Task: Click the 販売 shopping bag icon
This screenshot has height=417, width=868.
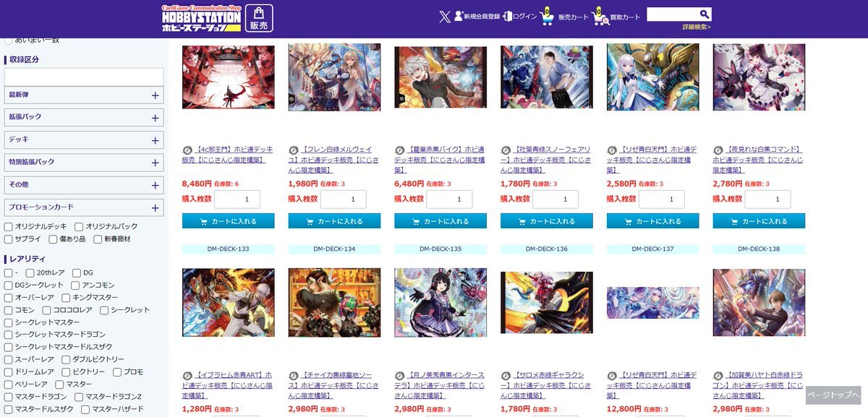Action: click(x=259, y=19)
